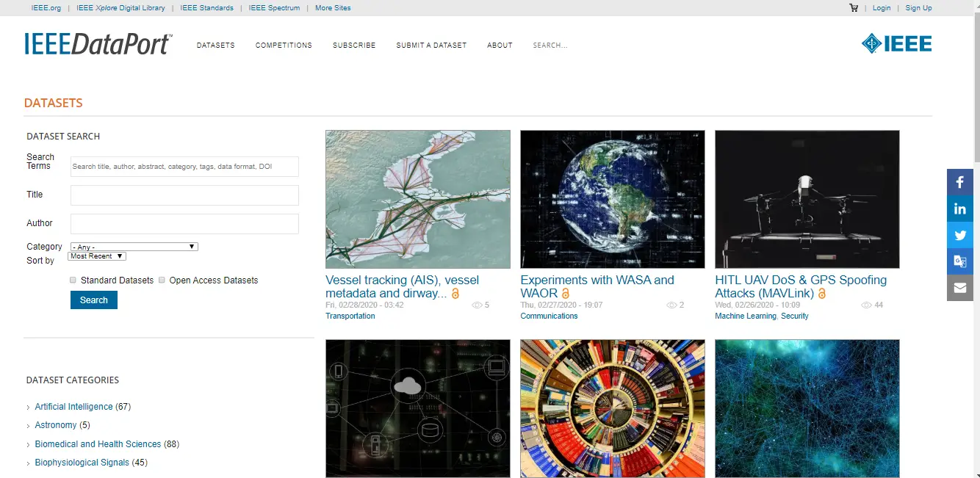Click the Search button

[94, 300]
